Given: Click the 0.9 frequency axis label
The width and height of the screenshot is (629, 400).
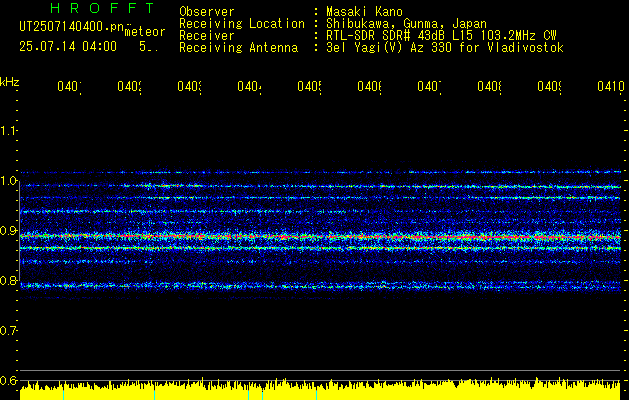Looking at the screenshot, I should pos(9,231).
